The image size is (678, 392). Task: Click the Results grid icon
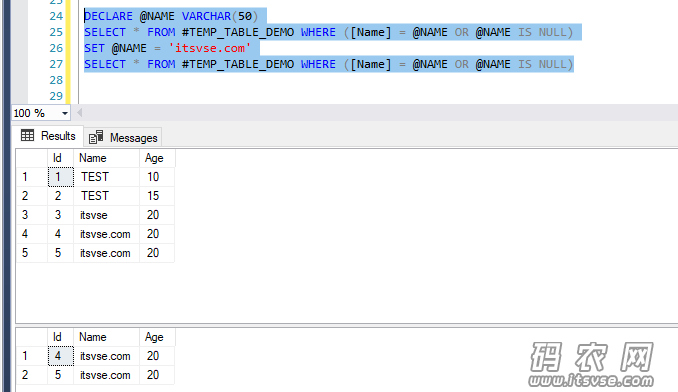pyautogui.click(x=27, y=136)
